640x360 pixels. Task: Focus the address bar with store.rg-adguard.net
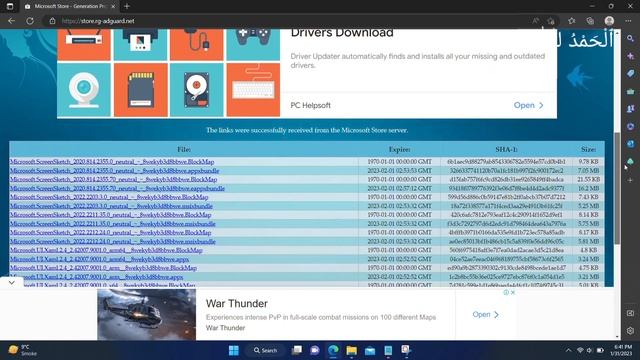(286, 21)
